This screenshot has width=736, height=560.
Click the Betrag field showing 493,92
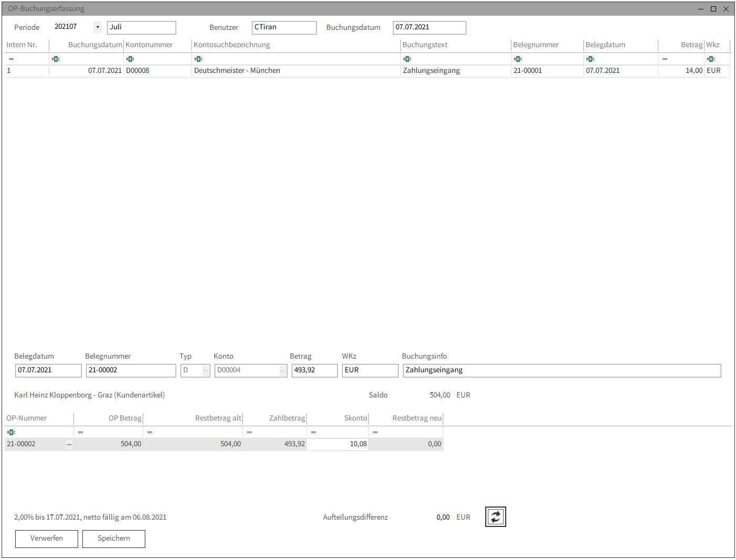pyautogui.click(x=315, y=371)
